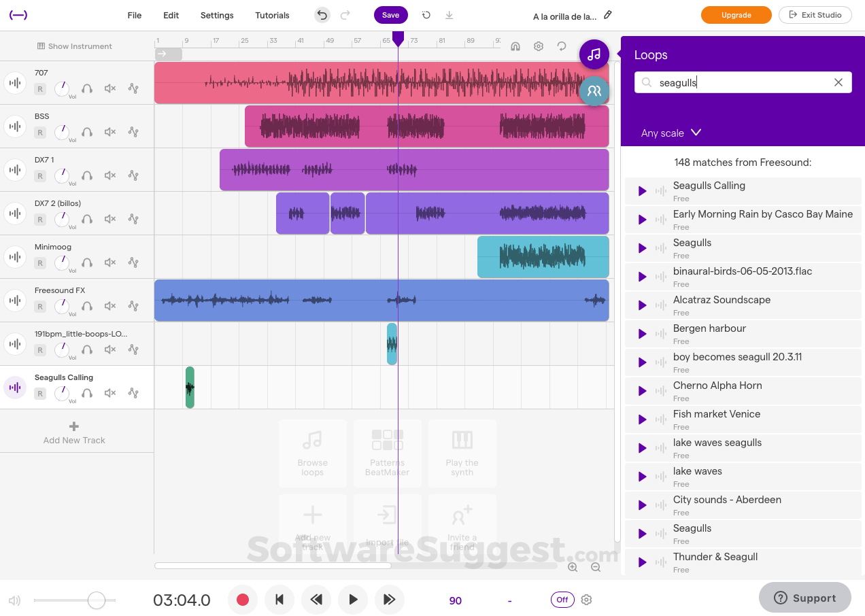Mute the Freesound FX track
The image size is (865, 616).
click(x=109, y=306)
